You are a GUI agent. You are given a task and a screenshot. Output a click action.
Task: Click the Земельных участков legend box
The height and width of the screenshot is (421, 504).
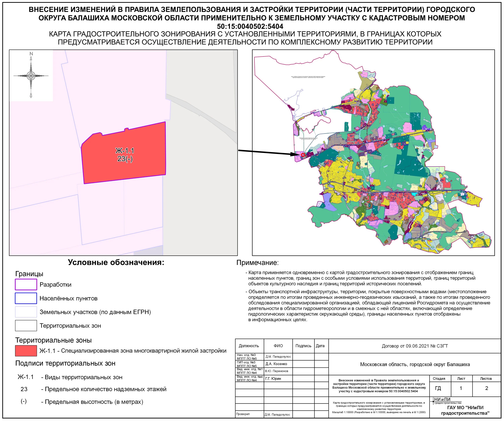click(26, 312)
